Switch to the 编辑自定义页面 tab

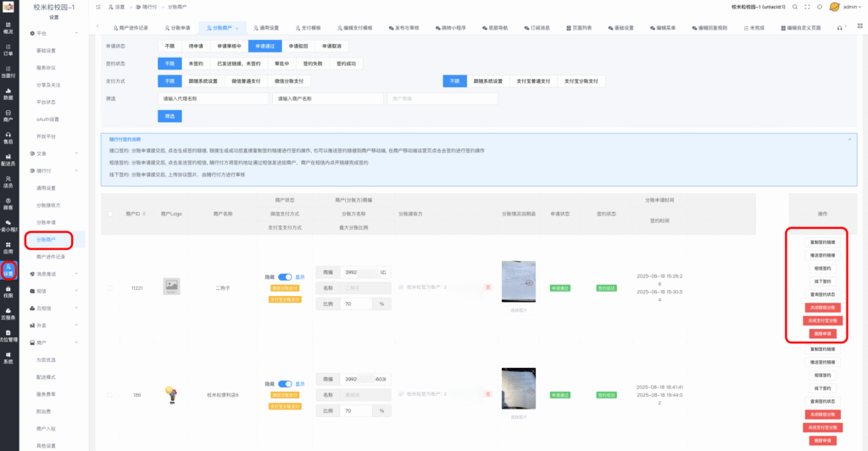[800, 28]
